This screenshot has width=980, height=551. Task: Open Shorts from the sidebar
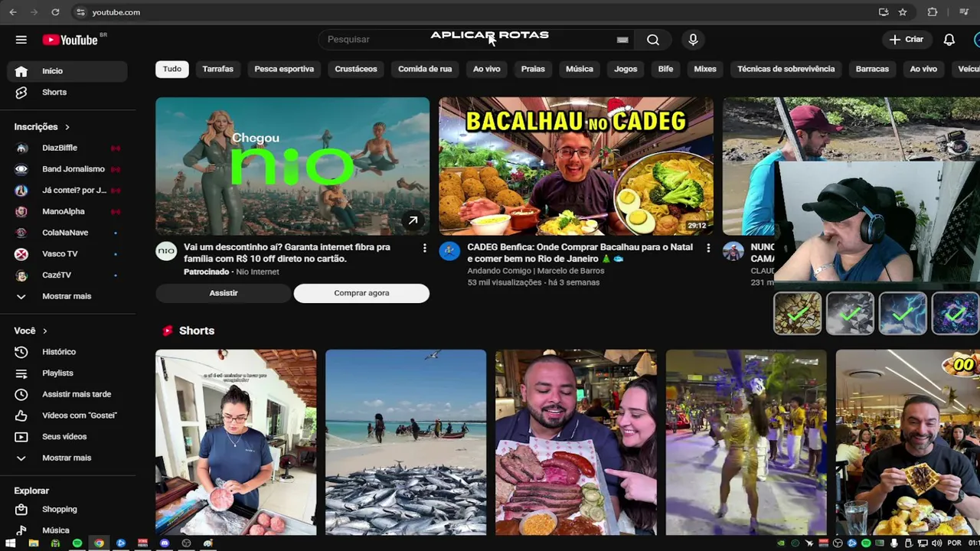pos(67,93)
